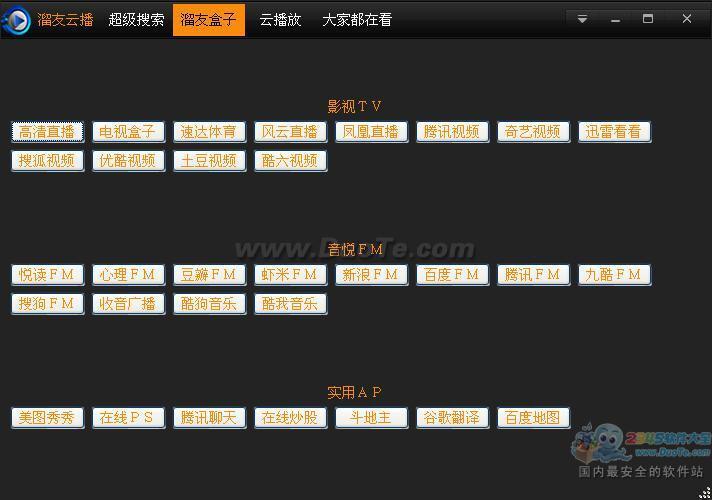Viewport: 712px width, 500px height.
Task: Launch 酷狗音乐
Action: (x=209, y=304)
